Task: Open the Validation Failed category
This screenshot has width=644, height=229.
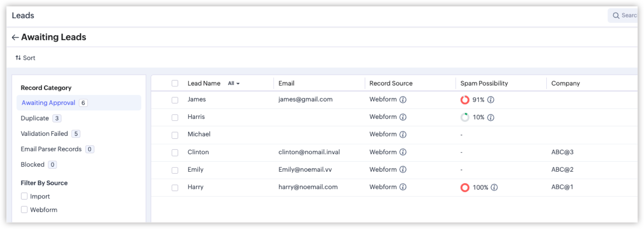Action: point(44,134)
